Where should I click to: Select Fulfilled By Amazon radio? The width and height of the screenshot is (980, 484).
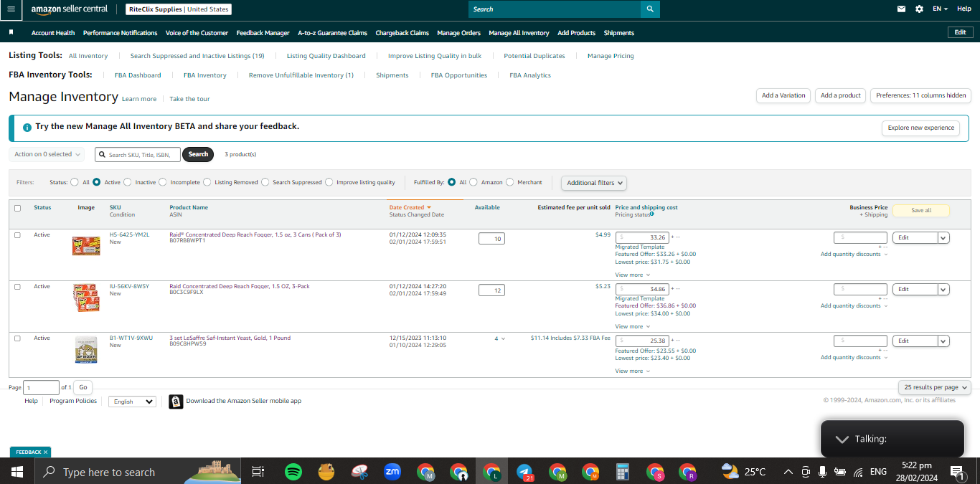tap(473, 182)
